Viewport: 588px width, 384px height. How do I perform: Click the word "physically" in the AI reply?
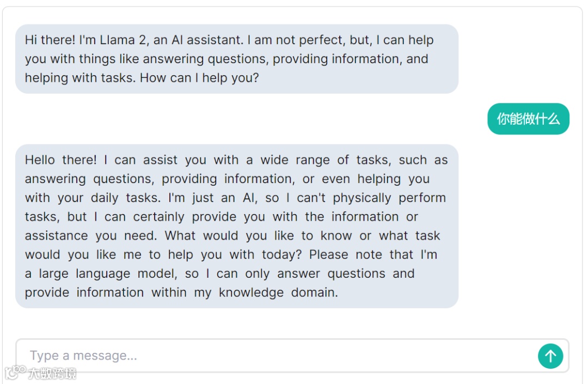coord(362,198)
